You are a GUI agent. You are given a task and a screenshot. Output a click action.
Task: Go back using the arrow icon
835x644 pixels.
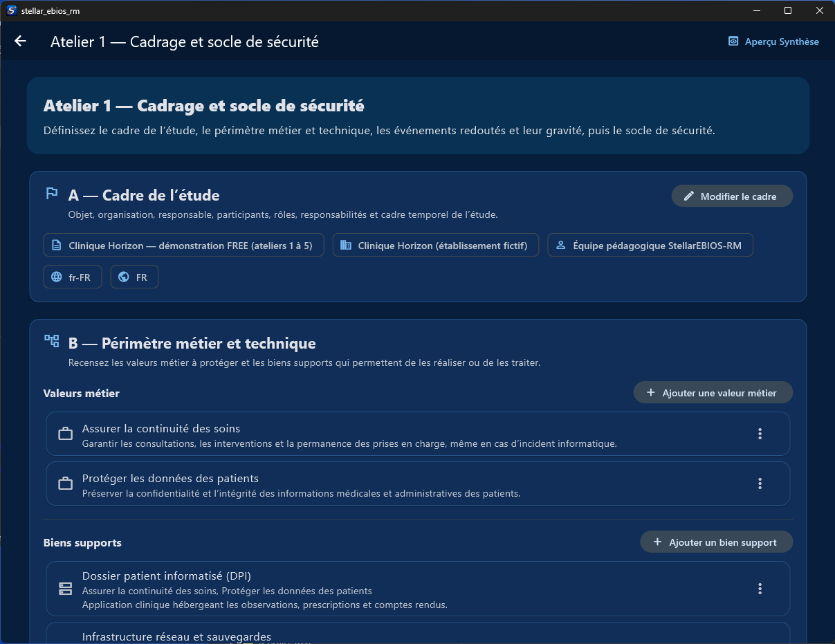(20, 42)
